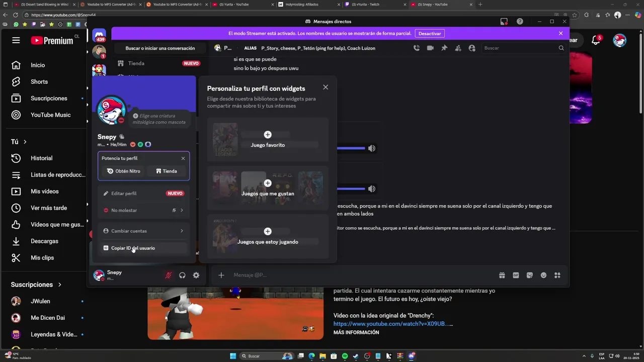Viewport: 644px width, 362px height.
Task: Open Discord user settings gear
Action: 196,275
